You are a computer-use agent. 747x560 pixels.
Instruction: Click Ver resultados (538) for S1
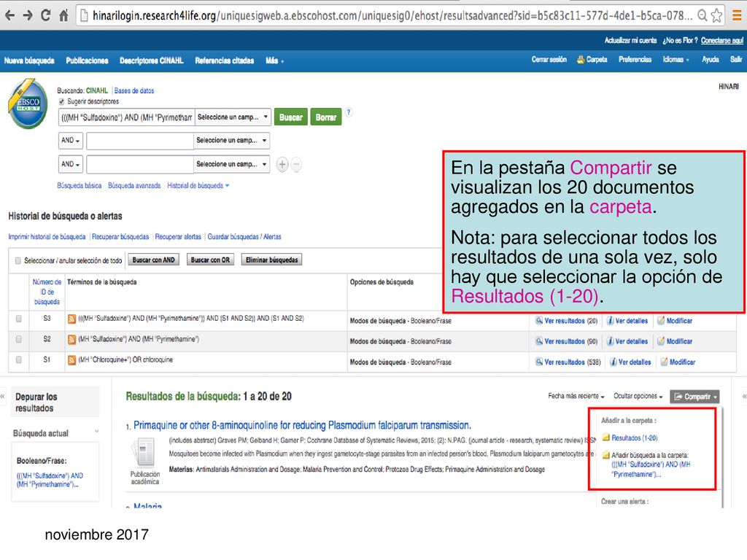pyautogui.click(x=568, y=362)
